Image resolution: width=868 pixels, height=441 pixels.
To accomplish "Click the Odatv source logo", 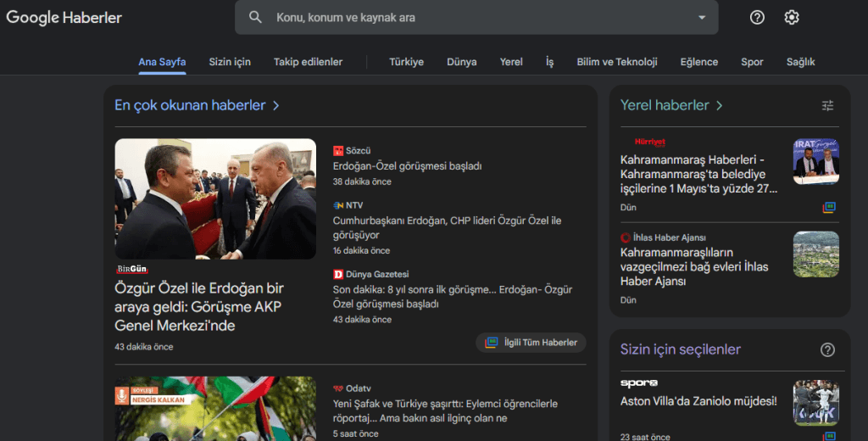I will point(337,388).
